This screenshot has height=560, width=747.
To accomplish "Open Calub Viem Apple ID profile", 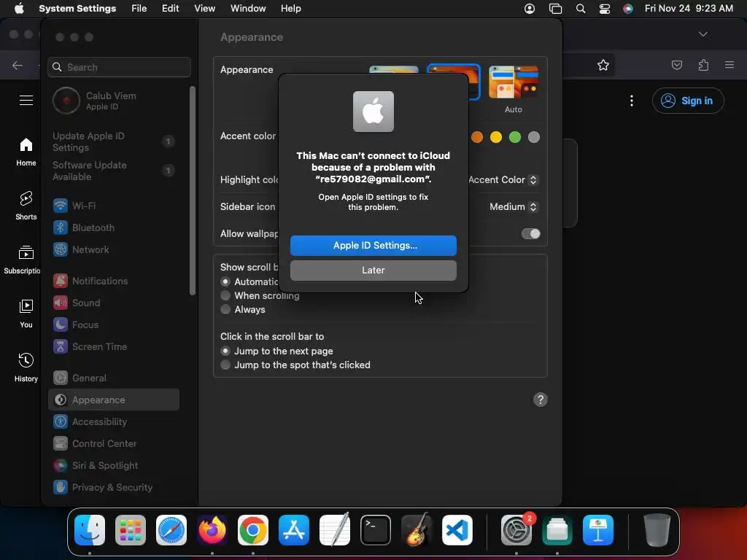I will pos(113,101).
